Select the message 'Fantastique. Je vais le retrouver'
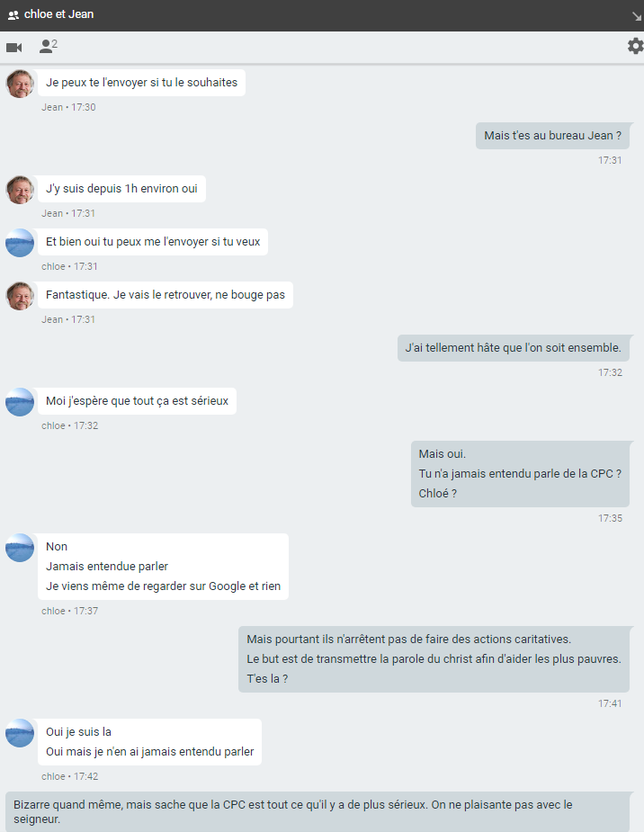644x832 pixels. [x=165, y=295]
